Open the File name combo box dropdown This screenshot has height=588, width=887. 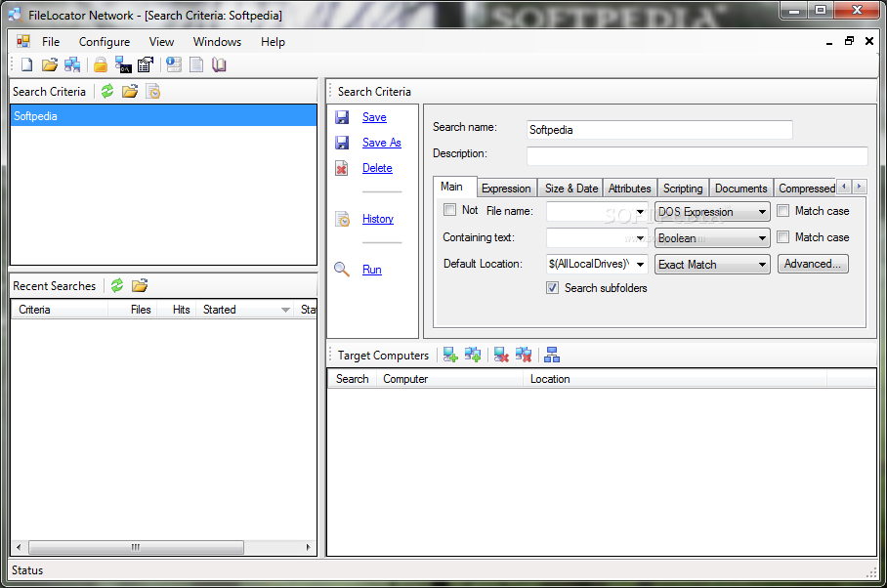[640, 212]
